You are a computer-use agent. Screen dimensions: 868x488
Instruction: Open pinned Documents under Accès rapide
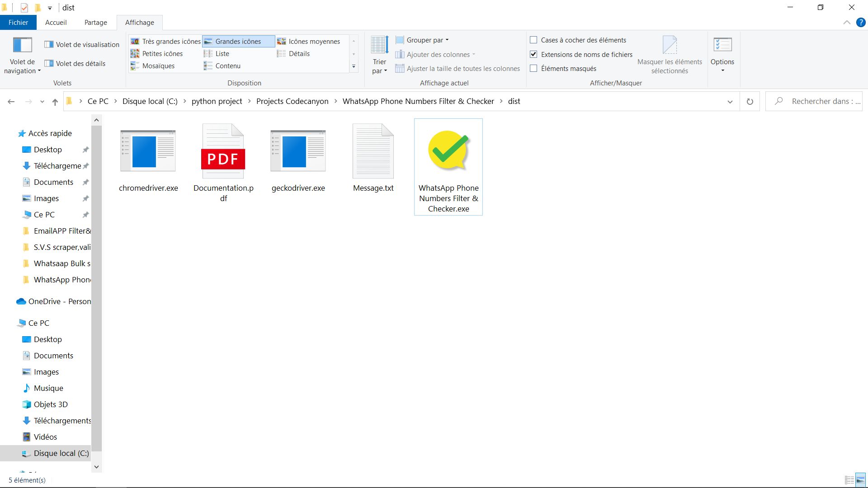(x=47, y=182)
